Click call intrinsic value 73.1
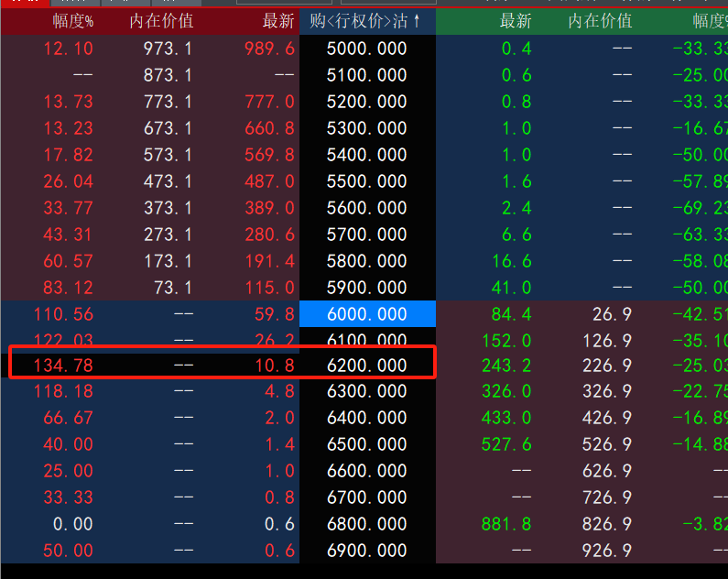The height and width of the screenshot is (579, 728). pyautogui.click(x=172, y=288)
